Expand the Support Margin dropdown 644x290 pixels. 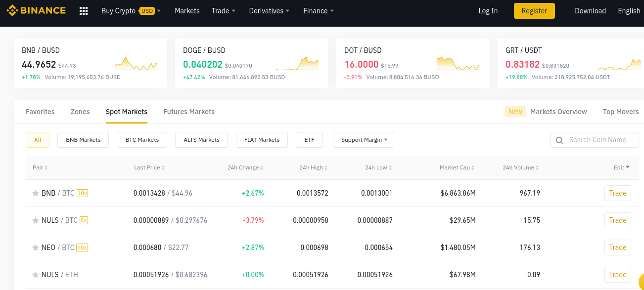pos(364,140)
